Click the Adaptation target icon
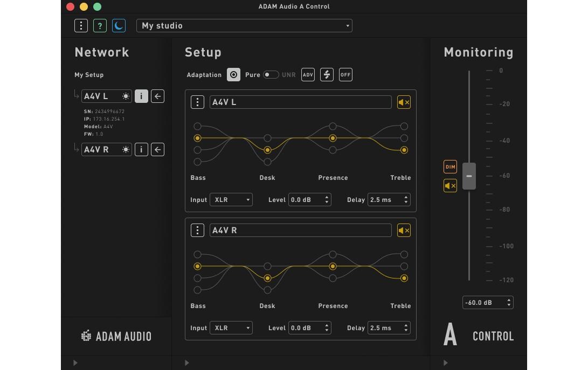Viewport: 588px width, 370px height. pos(233,75)
